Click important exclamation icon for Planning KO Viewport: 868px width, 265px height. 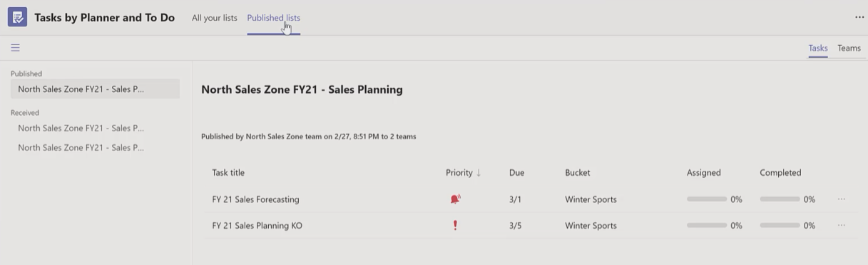[455, 225]
